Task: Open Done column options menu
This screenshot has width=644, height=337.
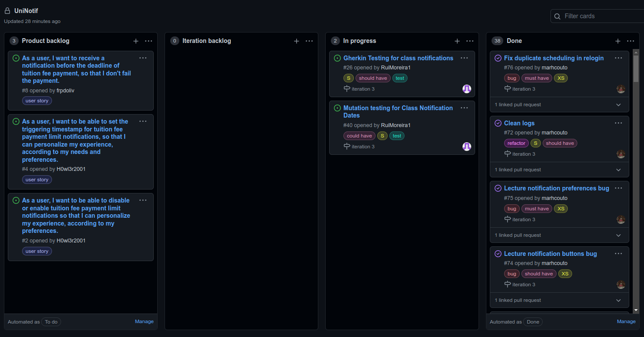Action: pyautogui.click(x=631, y=41)
